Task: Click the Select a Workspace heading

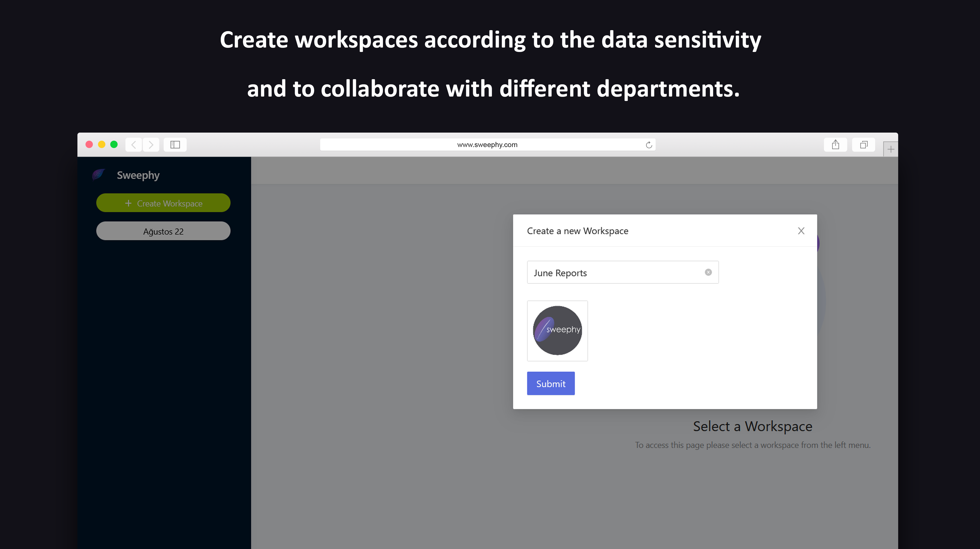Action: [x=752, y=426]
